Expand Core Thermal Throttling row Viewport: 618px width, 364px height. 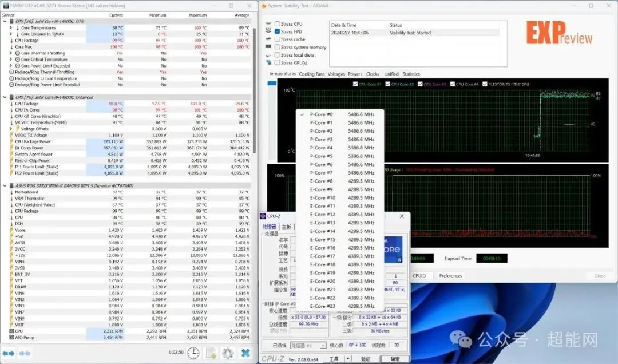click(x=11, y=53)
